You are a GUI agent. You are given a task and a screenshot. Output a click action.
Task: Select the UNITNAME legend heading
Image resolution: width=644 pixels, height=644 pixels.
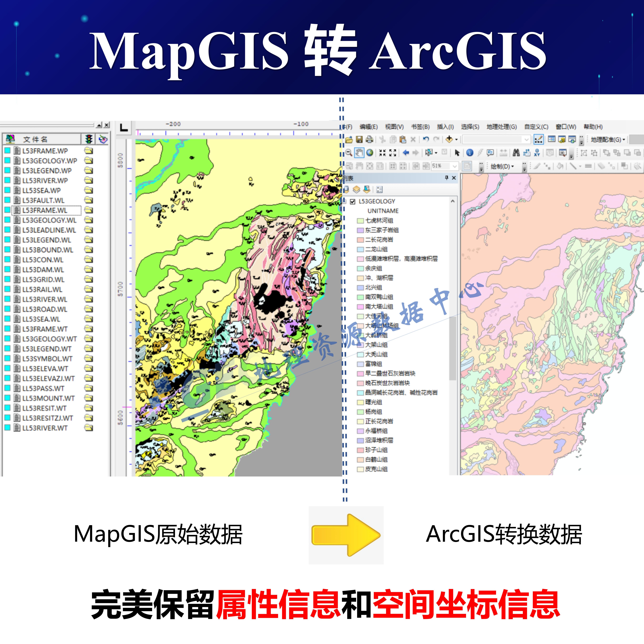click(x=383, y=211)
